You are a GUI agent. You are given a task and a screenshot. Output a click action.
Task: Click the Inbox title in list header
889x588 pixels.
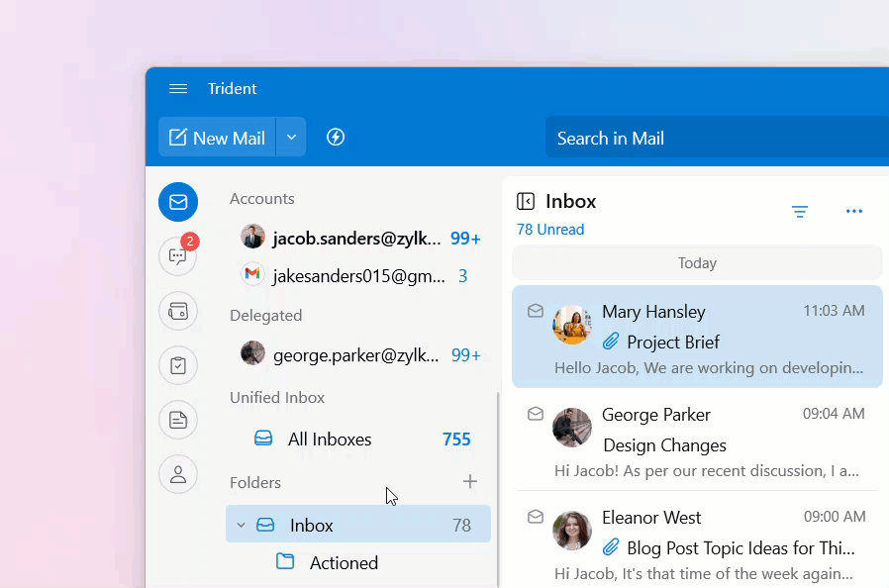point(570,201)
